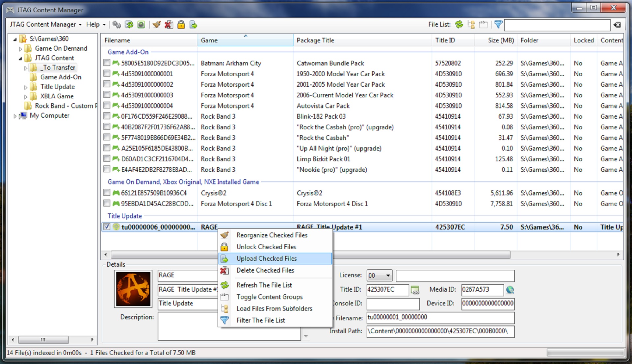Screen dimensions: 632x364
Task: Expand the My Computer tree node
Action: coord(15,116)
